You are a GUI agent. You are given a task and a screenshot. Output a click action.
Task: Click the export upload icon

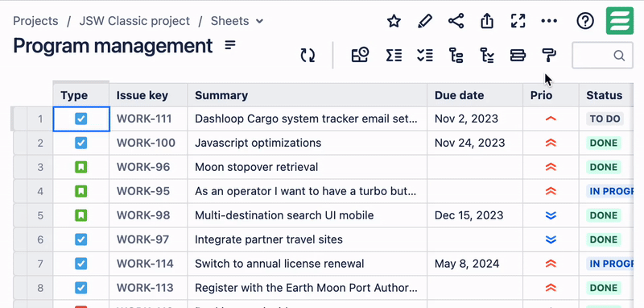487,21
